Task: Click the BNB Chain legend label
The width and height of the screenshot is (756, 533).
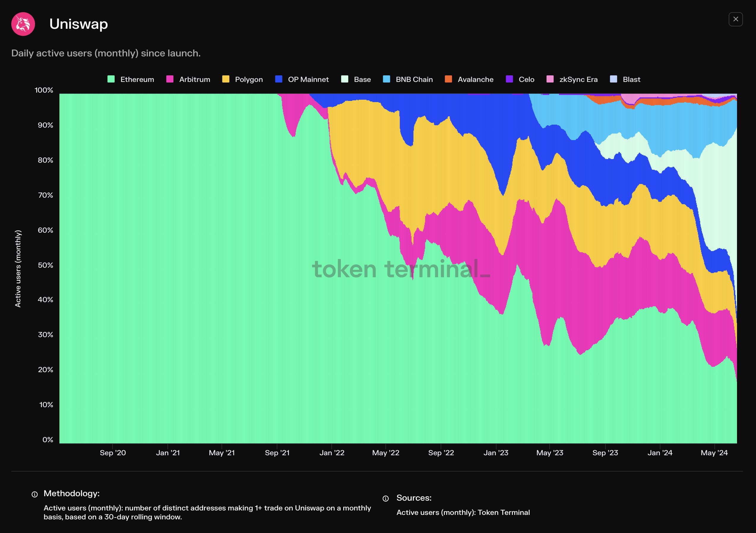Action: pyautogui.click(x=414, y=80)
